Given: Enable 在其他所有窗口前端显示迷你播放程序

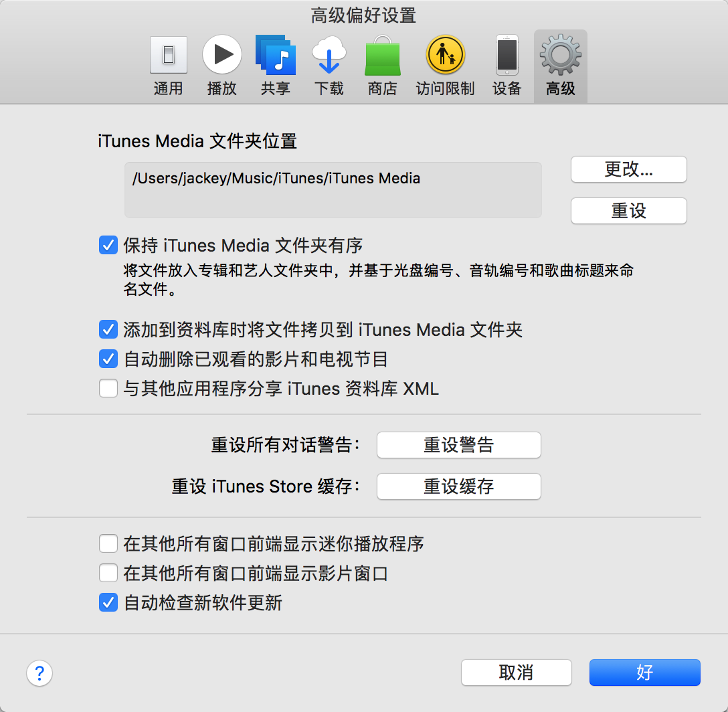Looking at the screenshot, I should click(x=108, y=543).
